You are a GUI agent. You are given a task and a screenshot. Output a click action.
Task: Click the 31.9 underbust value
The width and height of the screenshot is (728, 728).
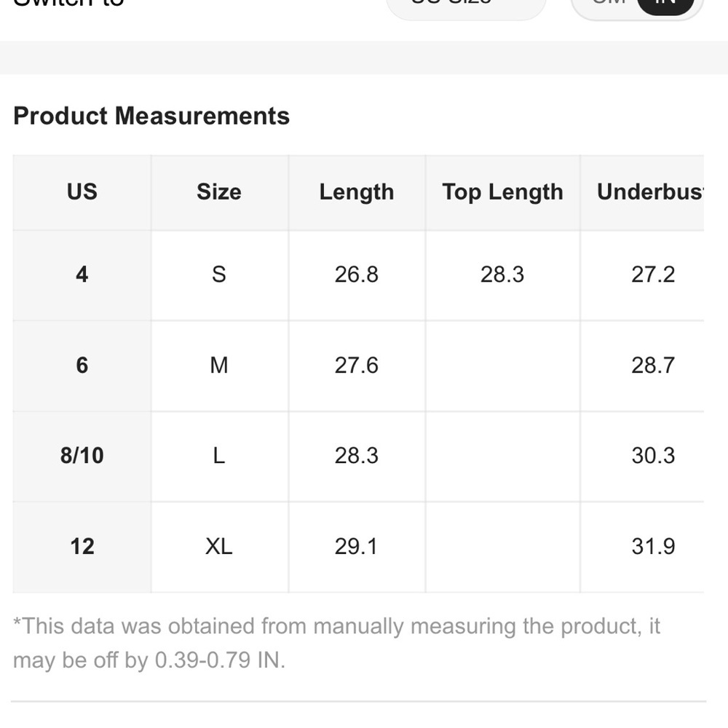[x=653, y=547]
